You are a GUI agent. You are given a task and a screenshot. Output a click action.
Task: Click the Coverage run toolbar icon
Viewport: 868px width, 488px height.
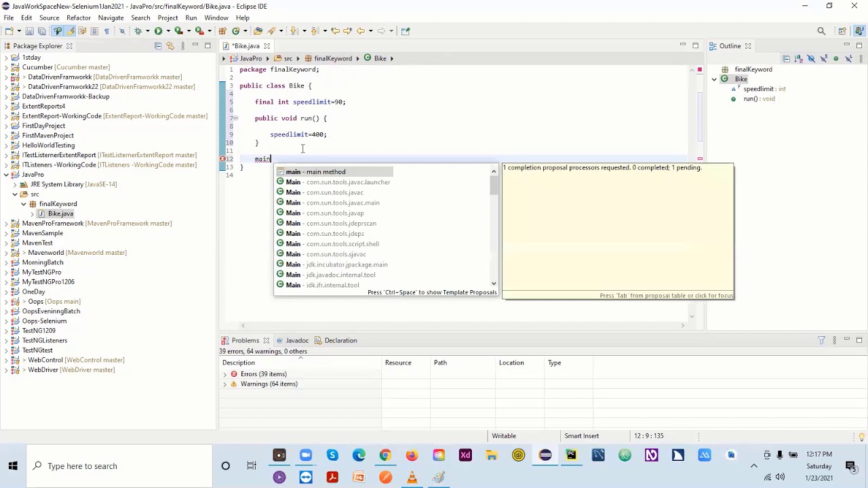(178, 30)
